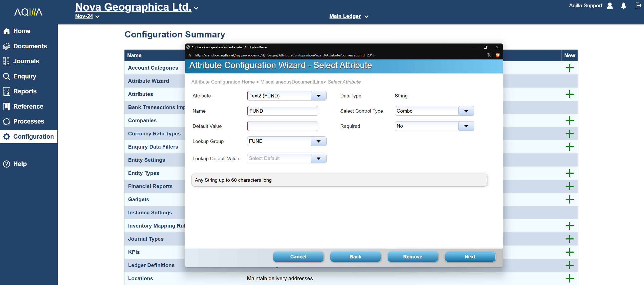The height and width of the screenshot is (285, 644).
Task: Click the logout icon in header
Action: [638, 6]
